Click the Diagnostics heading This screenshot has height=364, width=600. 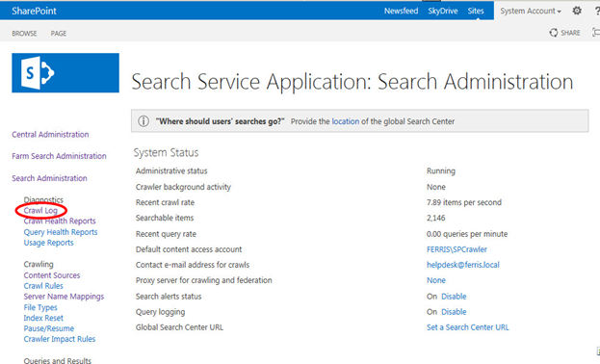click(43, 199)
